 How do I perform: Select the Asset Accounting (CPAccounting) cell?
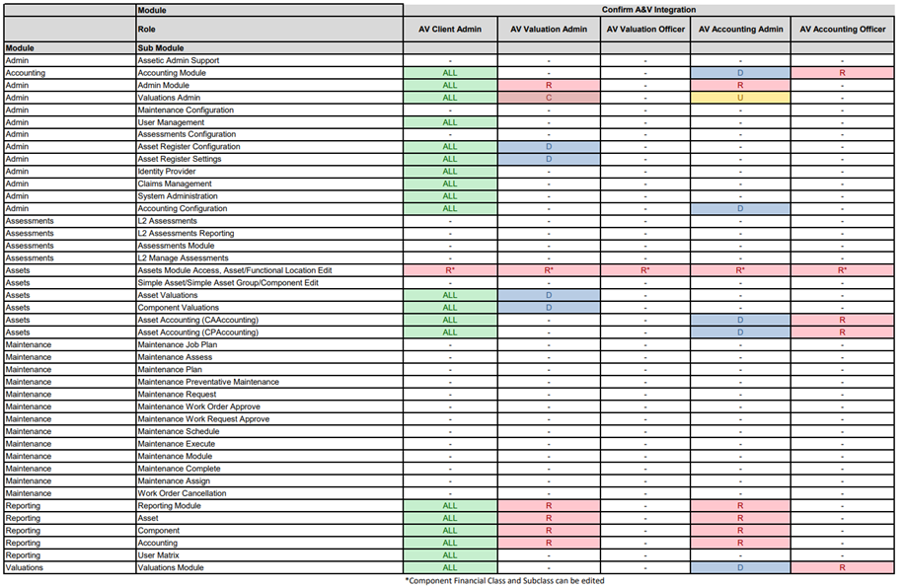pos(269,332)
